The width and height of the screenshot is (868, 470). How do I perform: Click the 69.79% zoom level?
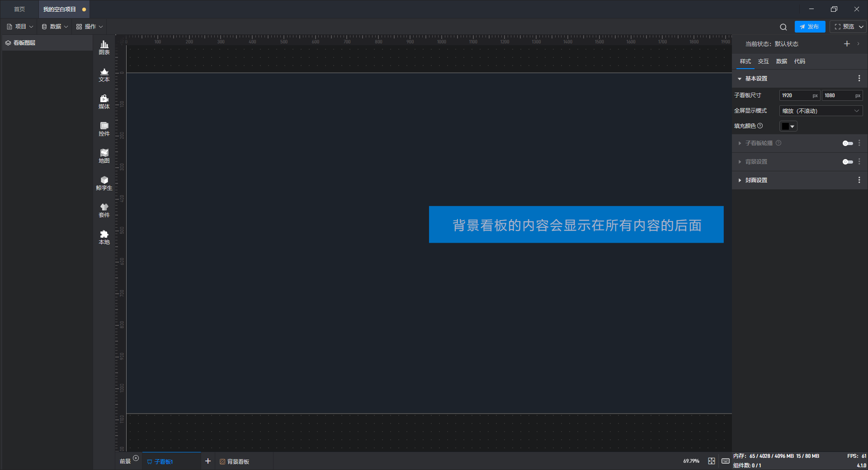coord(691,461)
